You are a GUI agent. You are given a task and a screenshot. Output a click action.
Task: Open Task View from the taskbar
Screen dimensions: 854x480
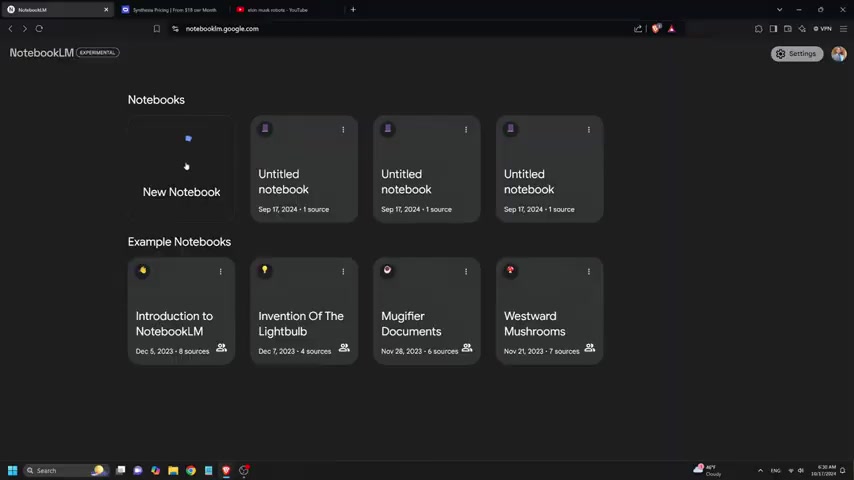pos(121,470)
